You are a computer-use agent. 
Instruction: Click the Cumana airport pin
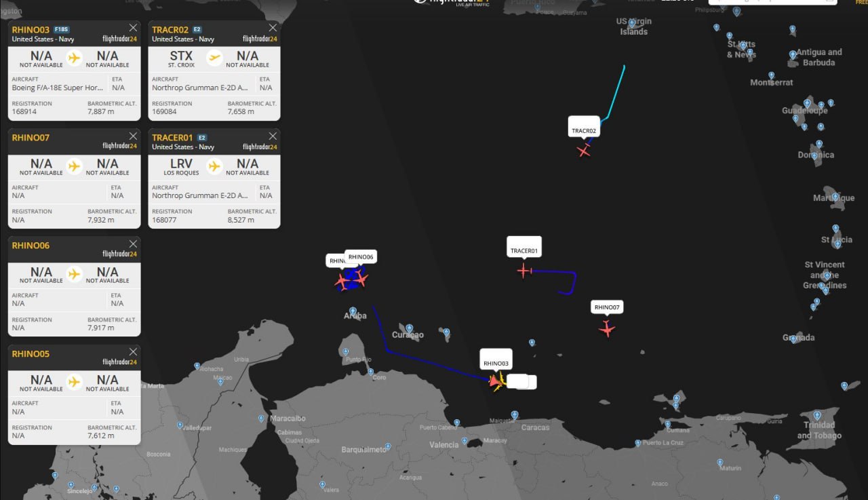coord(669,424)
